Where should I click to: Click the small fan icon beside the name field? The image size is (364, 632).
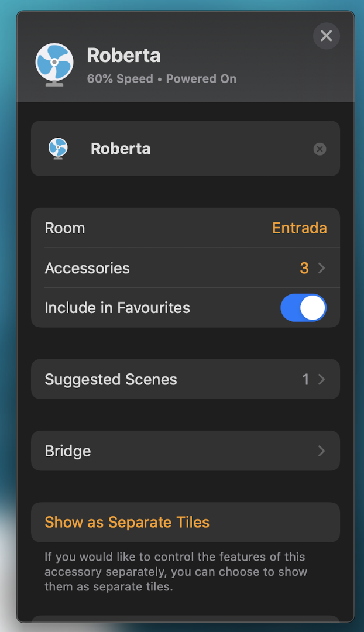tap(58, 148)
